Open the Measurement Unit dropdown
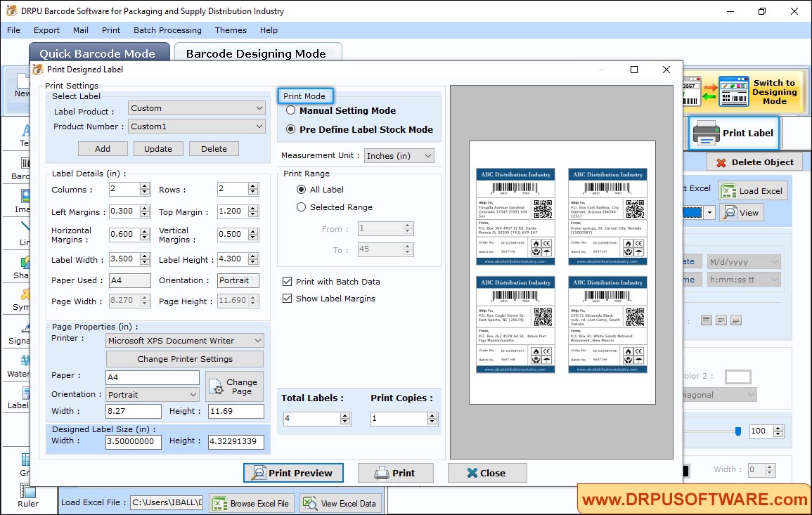Image resolution: width=812 pixels, height=515 pixels. [399, 156]
